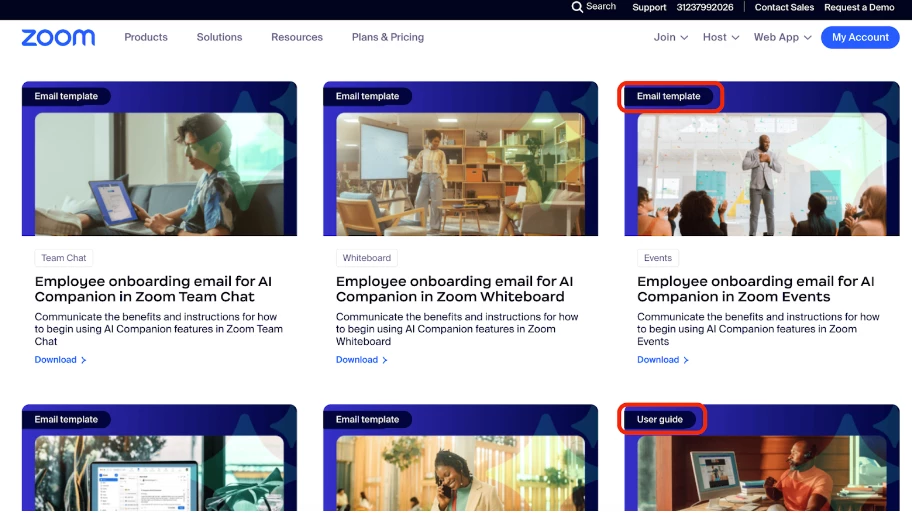Click the search magnifier icon
Viewport: 912px width, 519px height.
576,7
